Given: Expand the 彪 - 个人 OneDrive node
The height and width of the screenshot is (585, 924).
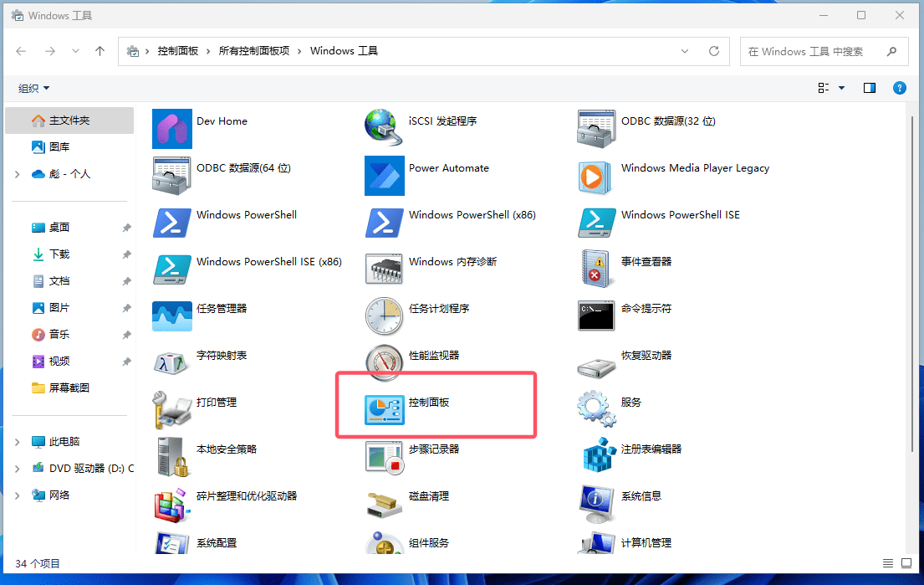Looking at the screenshot, I should click(17, 174).
